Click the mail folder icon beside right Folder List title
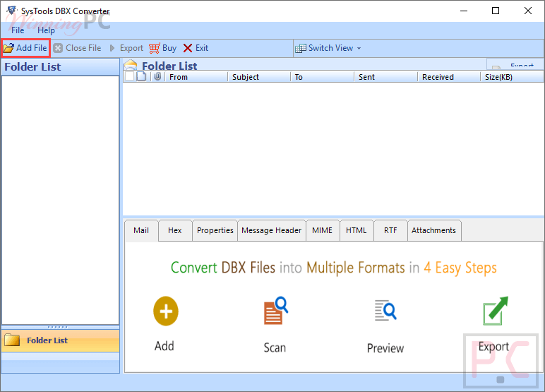545x392 pixels. pyautogui.click(x=131, y=65)
